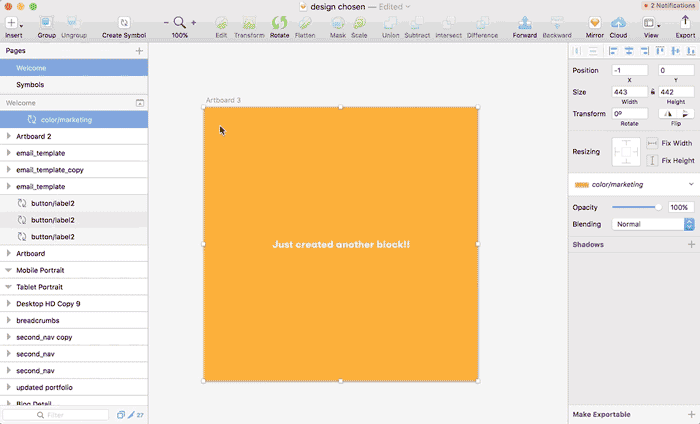This screenshot has width=700, height=424.
Task: Move the layer Forward
Action: (525, 23)
